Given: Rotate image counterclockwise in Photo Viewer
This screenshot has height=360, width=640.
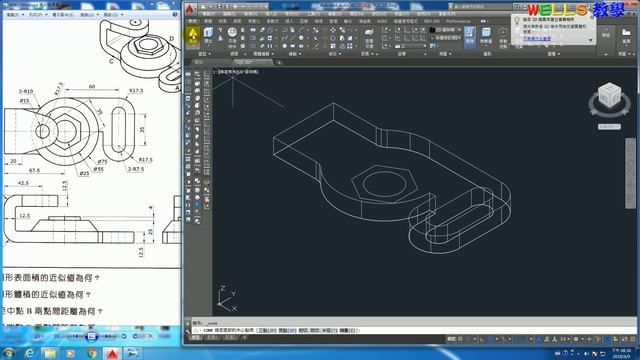Looking at the screenshot, I should tap(124, 336).
